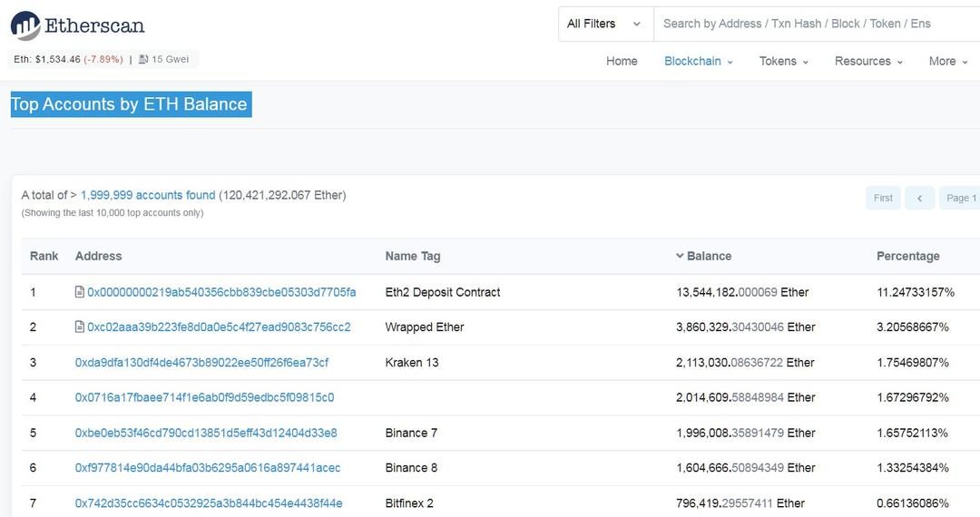
Task: Open the All Filters dropdown
Action: tap(605, 24)
